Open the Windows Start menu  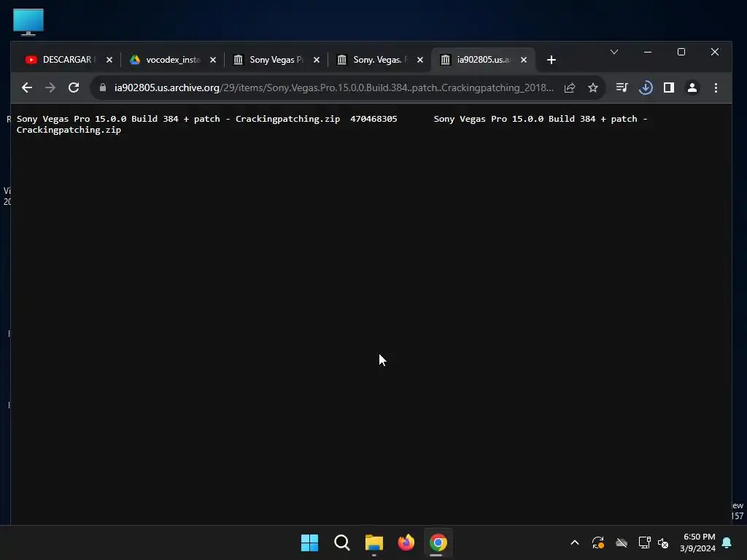[x=309, y=542]
